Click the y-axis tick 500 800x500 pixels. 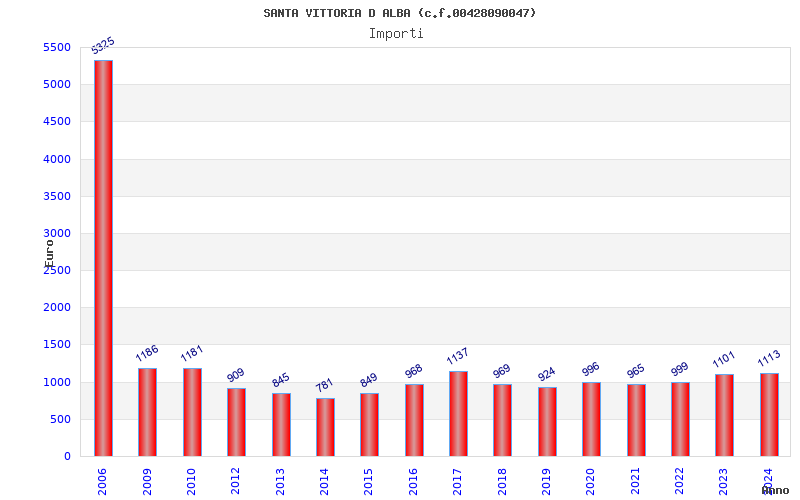60,419
